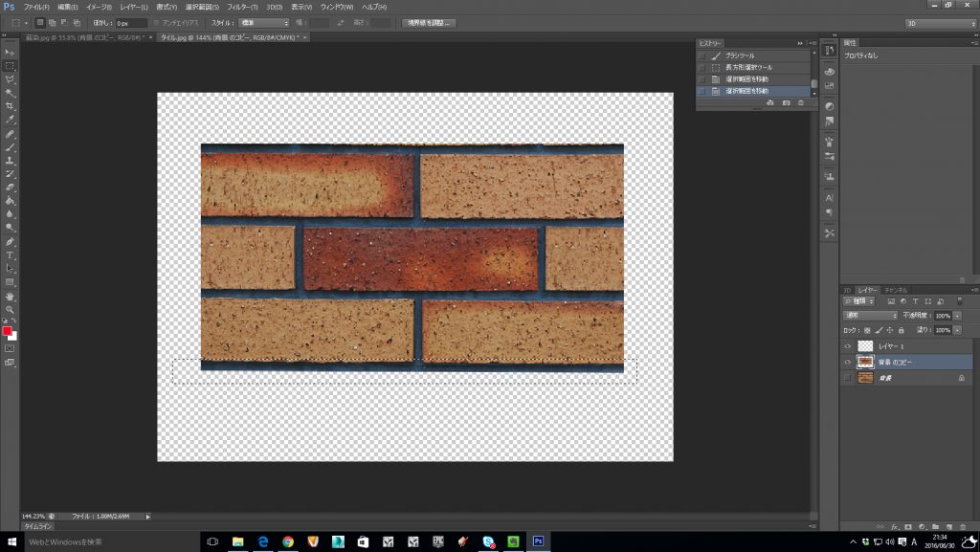
Task: Select the ブラシツール history state
Action: (741, 56)
